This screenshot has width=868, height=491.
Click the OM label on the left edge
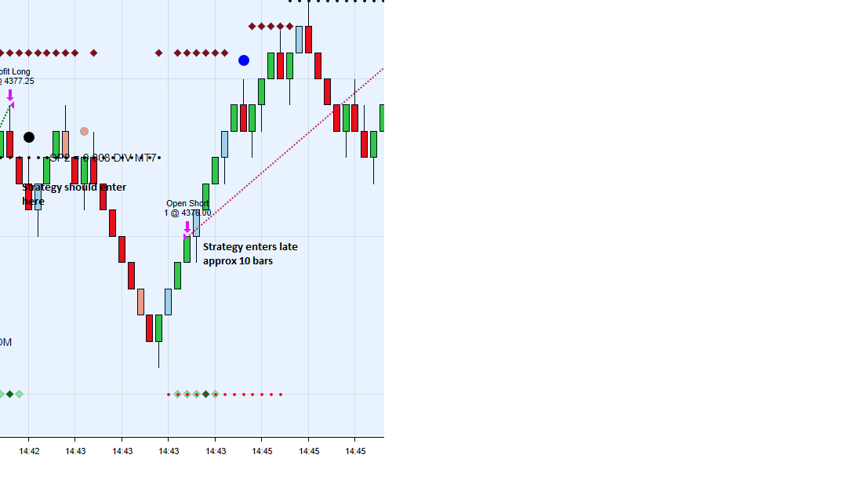point(6,341)
